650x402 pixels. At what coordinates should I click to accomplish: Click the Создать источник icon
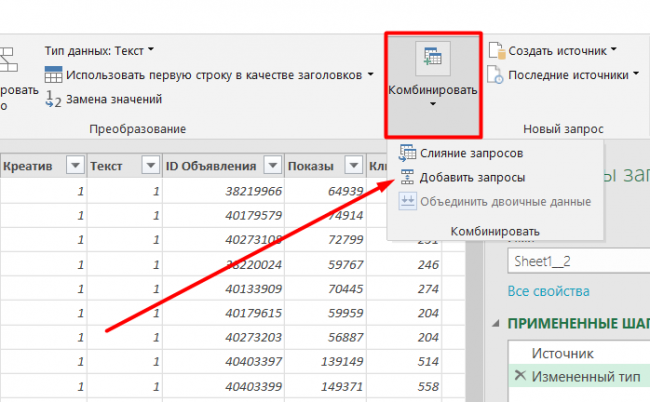[497, 50]
